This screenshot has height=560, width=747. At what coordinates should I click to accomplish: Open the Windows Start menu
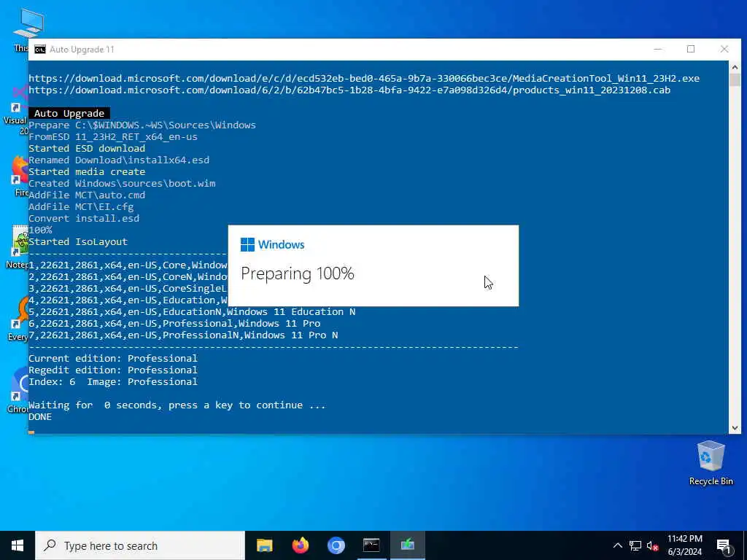click(18, 545)
